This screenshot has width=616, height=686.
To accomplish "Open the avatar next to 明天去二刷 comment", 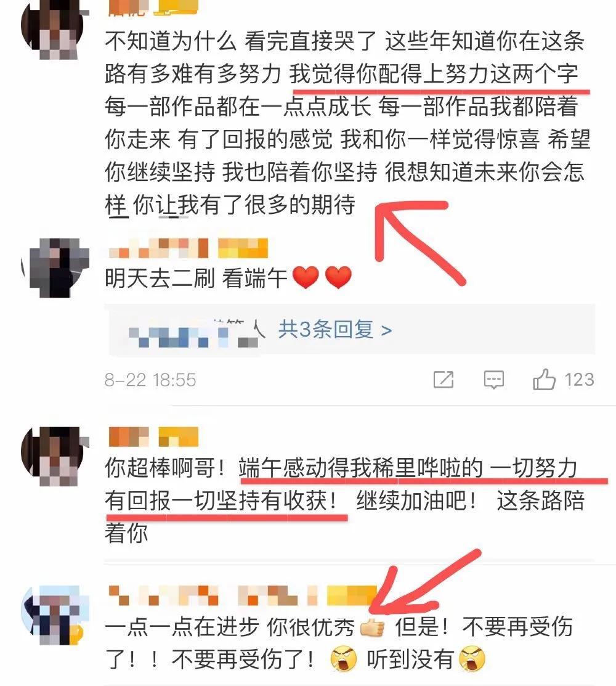I will point(56,267).
